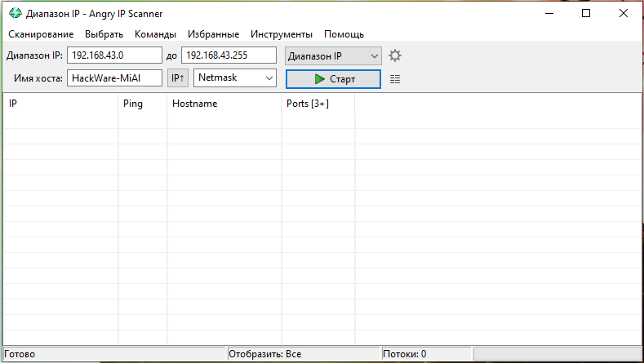Open the Выбрать menu

[x=104, y=34]
